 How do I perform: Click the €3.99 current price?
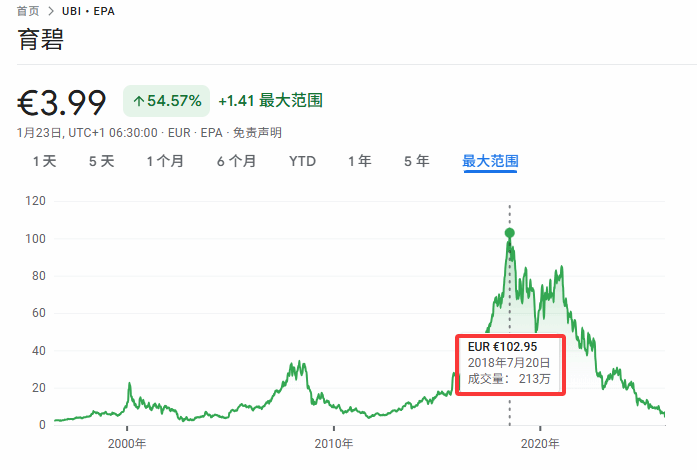coord(62,101)
